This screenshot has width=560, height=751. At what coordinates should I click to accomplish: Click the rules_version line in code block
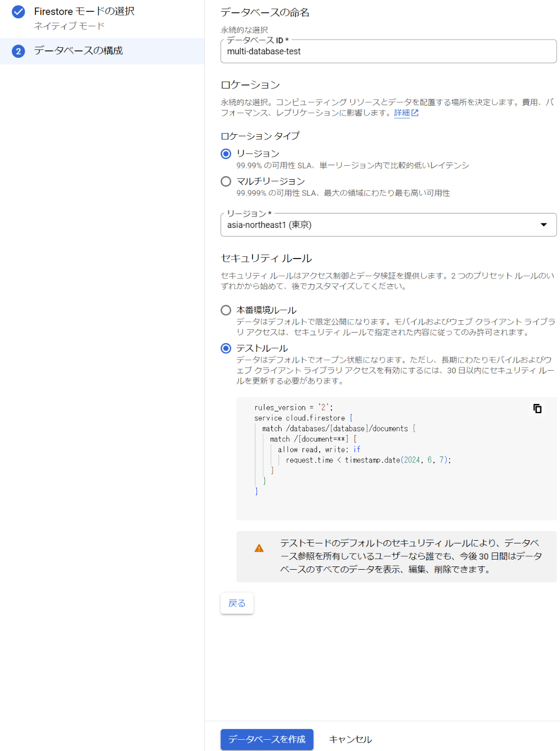[293, 408]
